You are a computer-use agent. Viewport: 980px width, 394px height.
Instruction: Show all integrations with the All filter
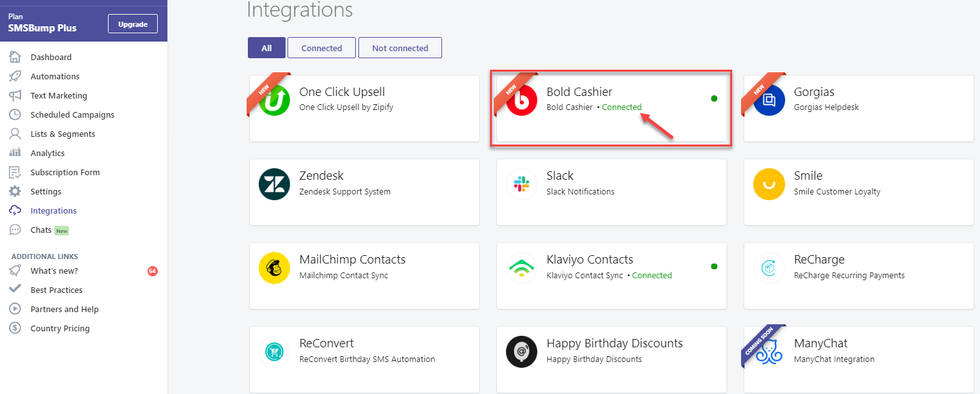pos(266,48)
